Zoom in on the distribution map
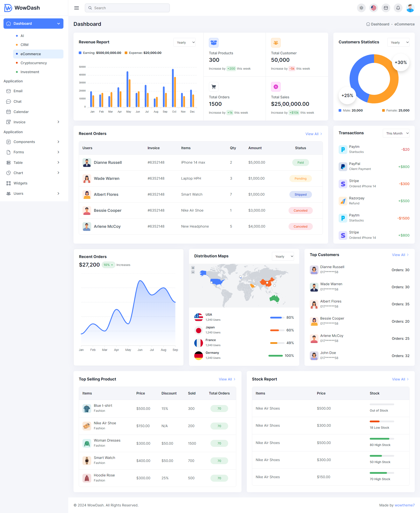 [193, 268]
